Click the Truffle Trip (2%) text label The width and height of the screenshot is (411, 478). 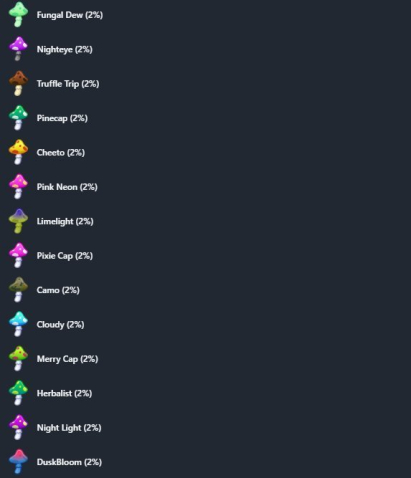[68, 84]
